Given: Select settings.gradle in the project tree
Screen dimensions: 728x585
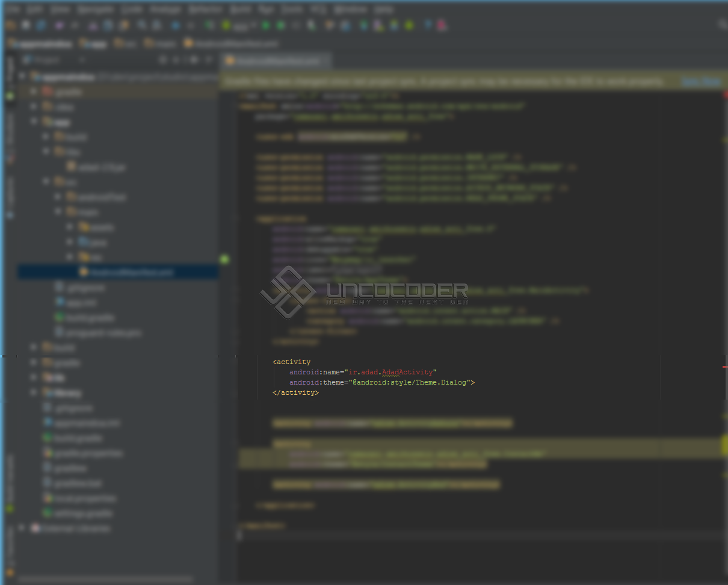Looking at the screenshot, I should (x=77, y=513).
